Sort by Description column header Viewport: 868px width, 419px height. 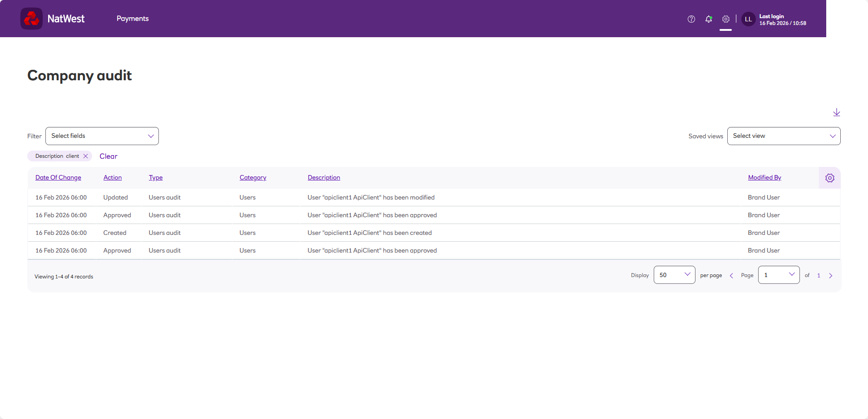(324, 178)
